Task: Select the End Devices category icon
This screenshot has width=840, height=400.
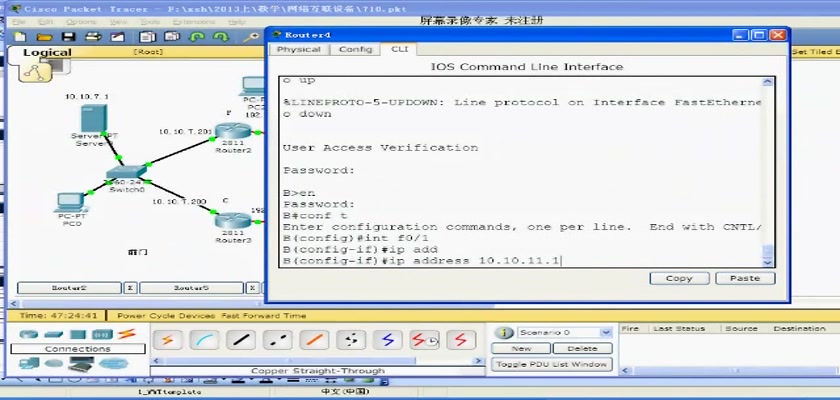Action: [x=29, y=364]
